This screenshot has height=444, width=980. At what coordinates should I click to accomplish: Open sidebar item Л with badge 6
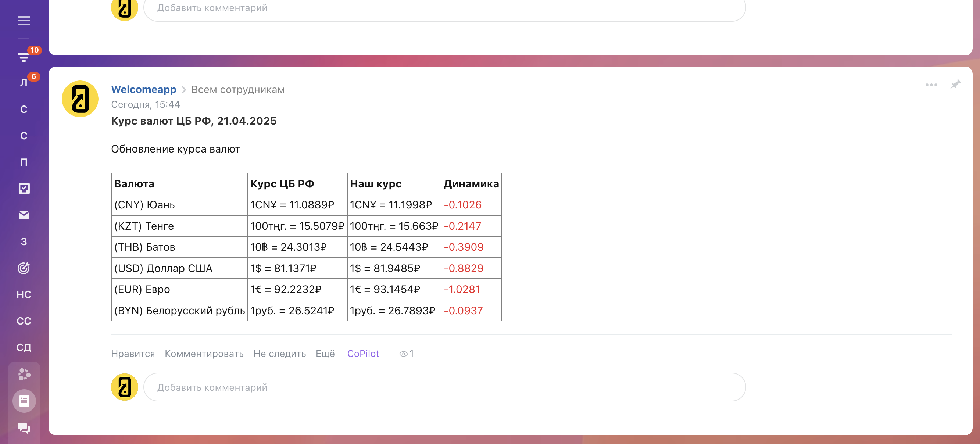pos(24,83)
